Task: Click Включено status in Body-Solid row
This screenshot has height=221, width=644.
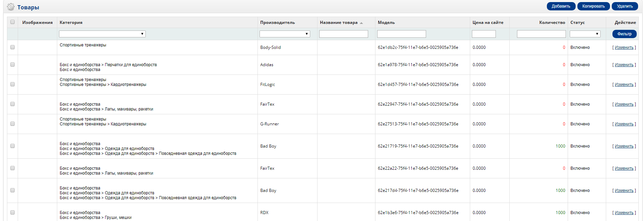Action: point(580,47)
